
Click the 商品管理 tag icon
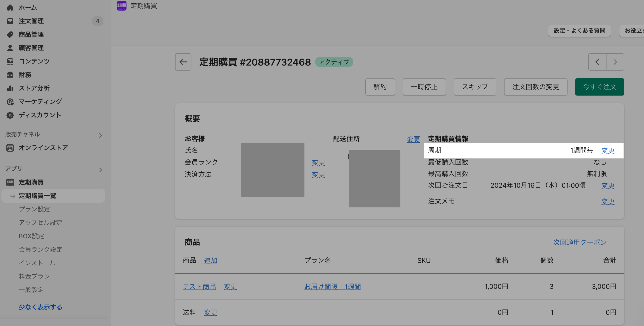tap(10, 34)
